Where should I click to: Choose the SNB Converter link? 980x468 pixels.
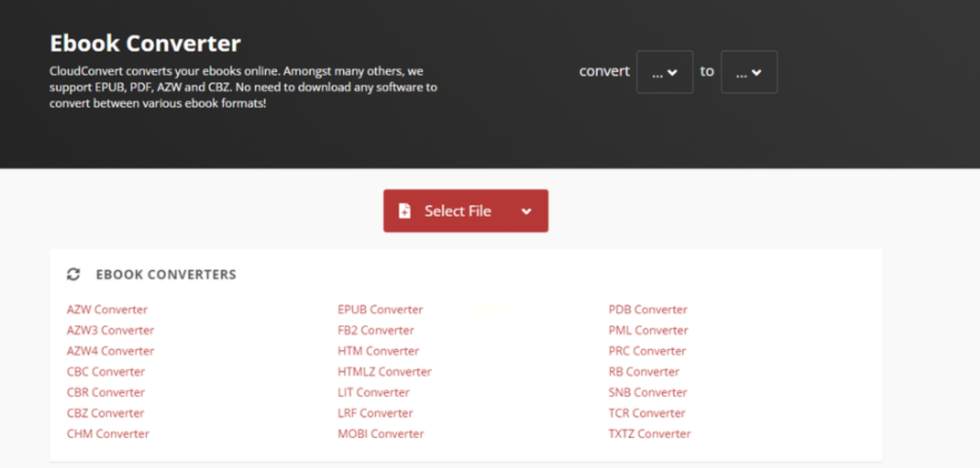coord(648,392)
